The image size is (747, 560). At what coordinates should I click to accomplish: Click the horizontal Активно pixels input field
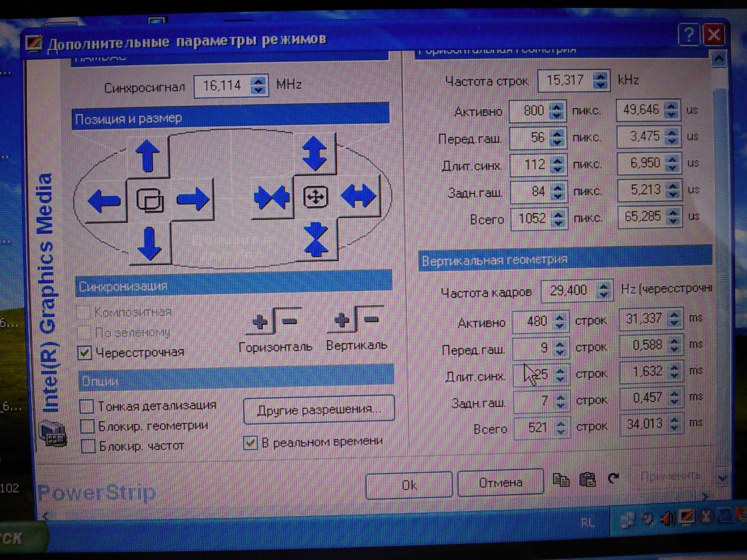tap(529, 111)
